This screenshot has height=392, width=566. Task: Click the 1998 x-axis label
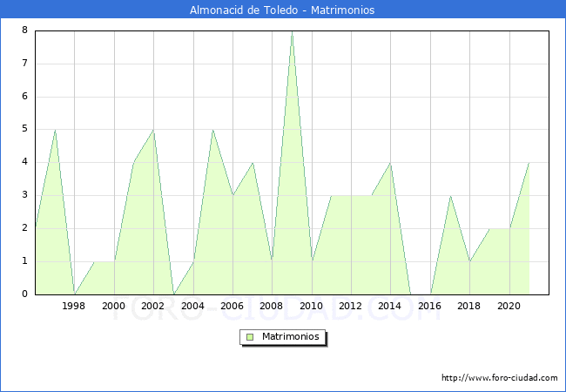pos(74,306)
